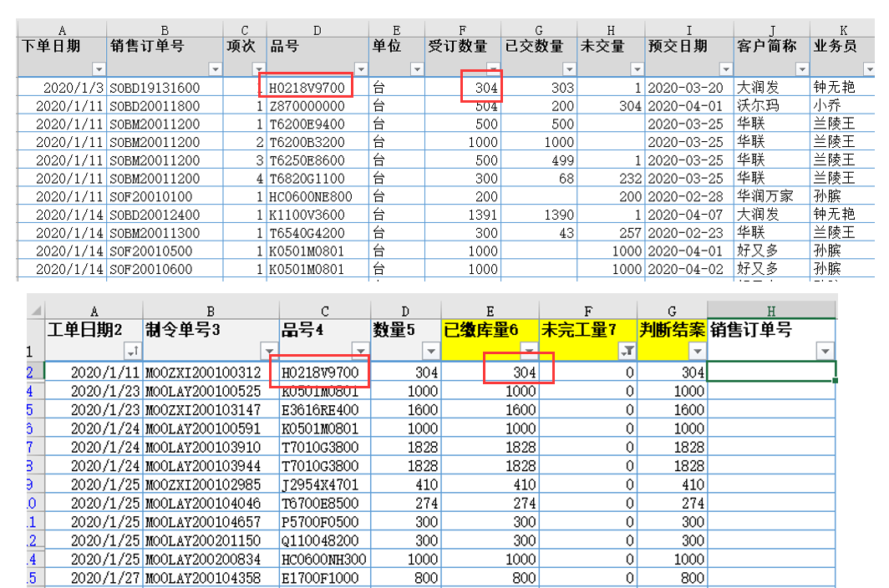Select cell J2954X4701
The height and width of the screenshot is (588, 889).
click(325, 484)
